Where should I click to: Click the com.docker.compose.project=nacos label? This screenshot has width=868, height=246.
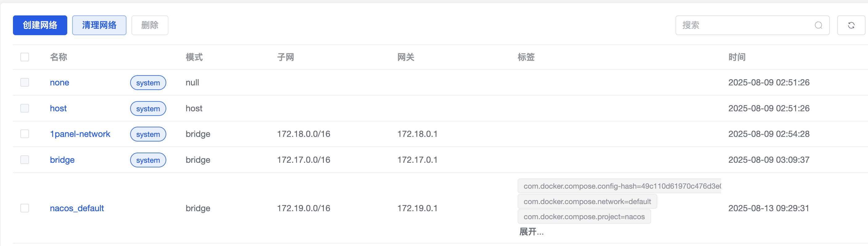click(x=584, y=216)
